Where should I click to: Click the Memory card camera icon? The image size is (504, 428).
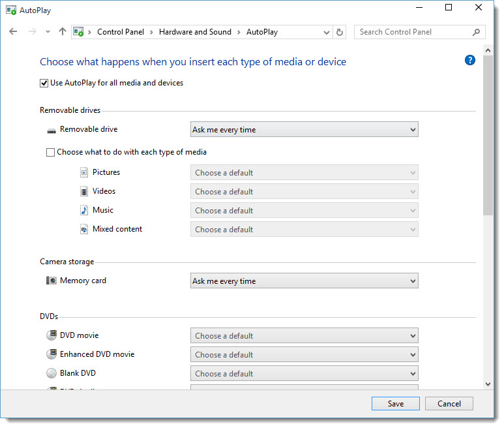point(51,281)
